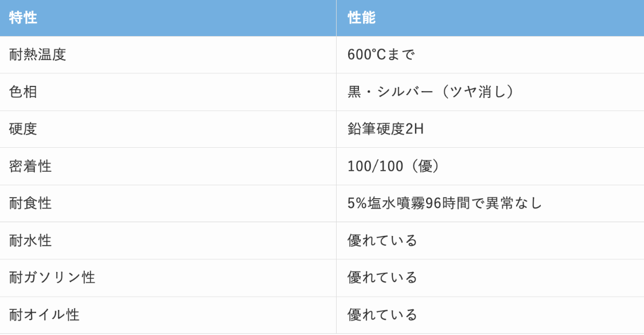Select the 耐ガソリン性 row label
The width and height of the screenshot is (644, 335).
click(52, 278)
